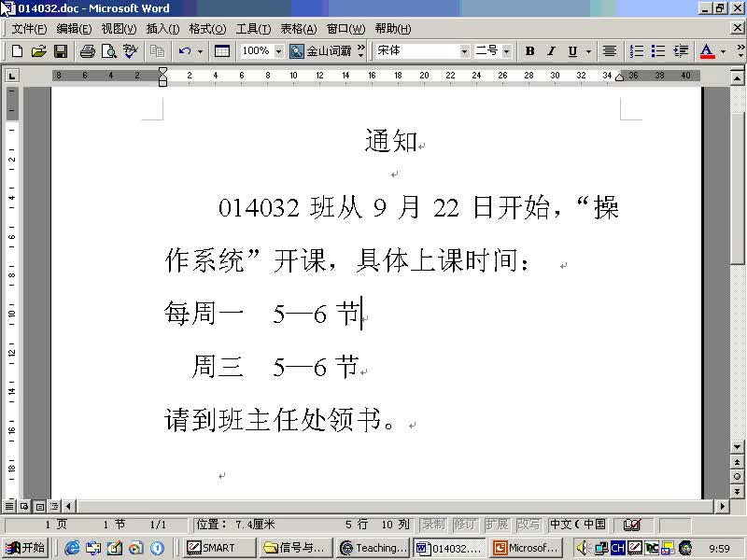Switch to web layout view
Image resolution: width=747 pixels, height=560 pixels.
24,506
